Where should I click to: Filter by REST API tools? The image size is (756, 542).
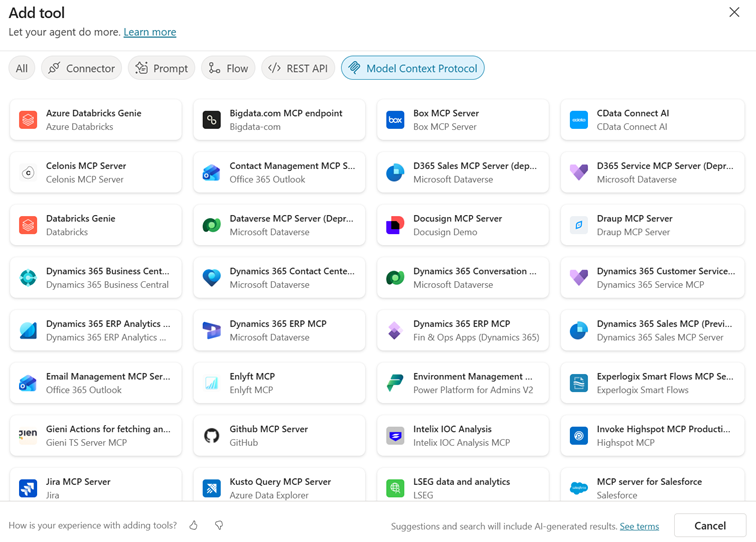298,68
